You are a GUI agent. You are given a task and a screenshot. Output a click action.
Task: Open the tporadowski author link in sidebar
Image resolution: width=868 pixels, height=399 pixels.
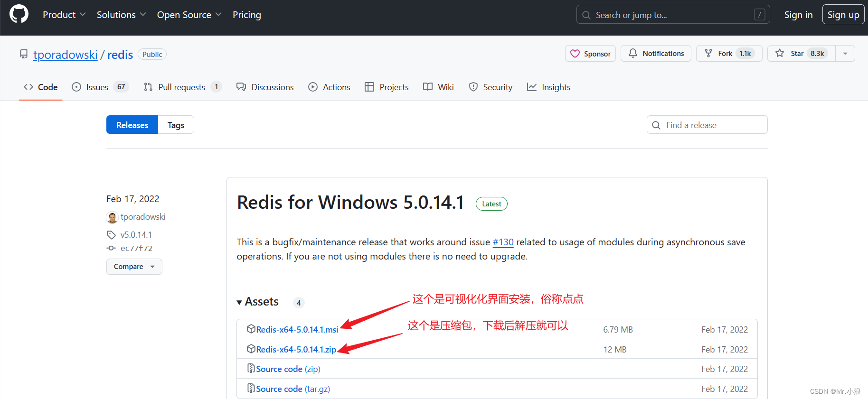click(143, 217)
